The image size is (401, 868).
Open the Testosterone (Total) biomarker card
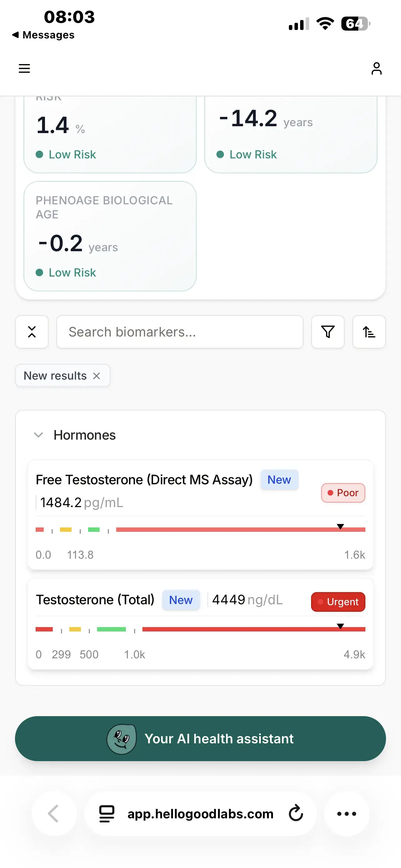coord(95,600)
